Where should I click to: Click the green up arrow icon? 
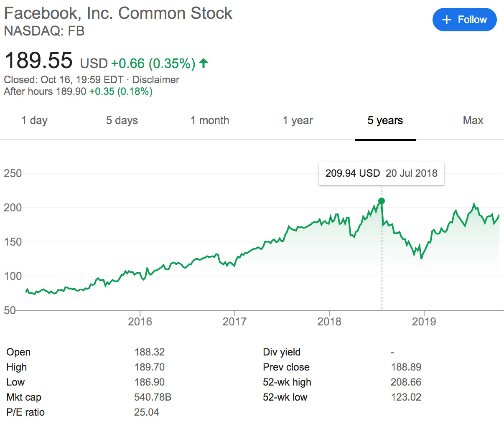coord(204,63)
